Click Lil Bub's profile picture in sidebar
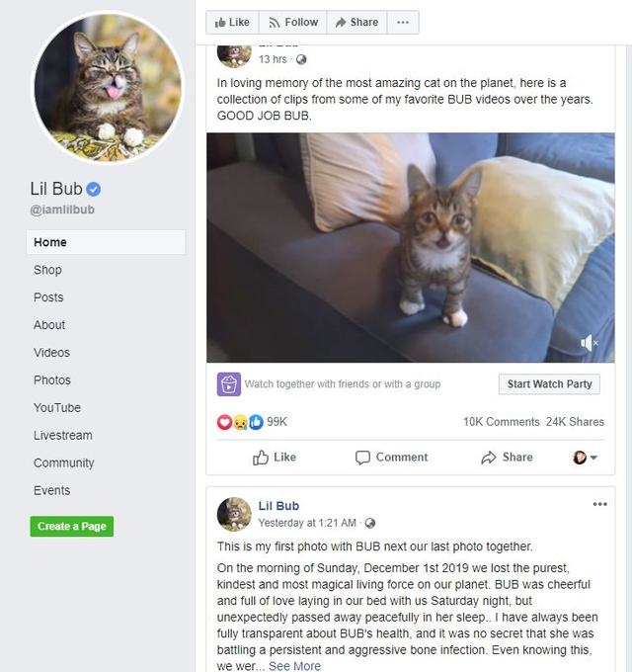The height and width of the screenshot is (672, 632). point(108,88)
